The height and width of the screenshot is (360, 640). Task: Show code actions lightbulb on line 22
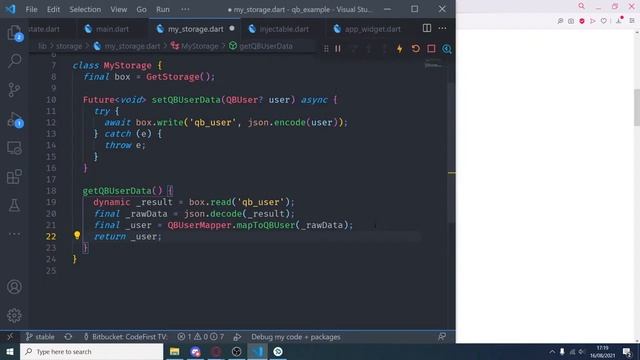pos(77,235)
